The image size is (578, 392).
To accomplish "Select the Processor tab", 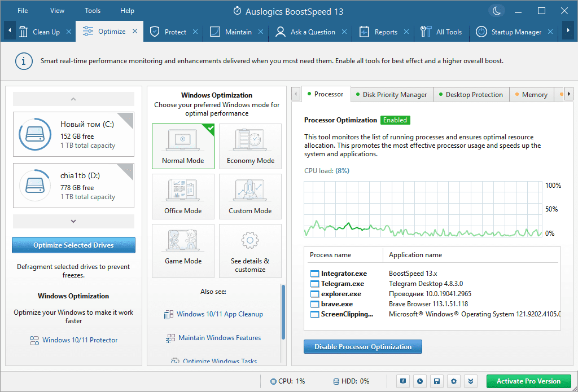I will [326, 94].
